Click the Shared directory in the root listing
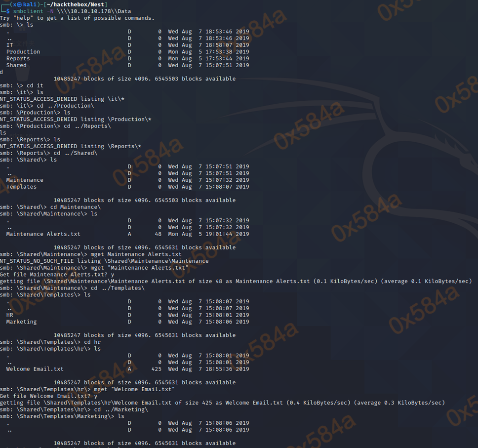This screenshot has width=478, height=448. [16, 66]
